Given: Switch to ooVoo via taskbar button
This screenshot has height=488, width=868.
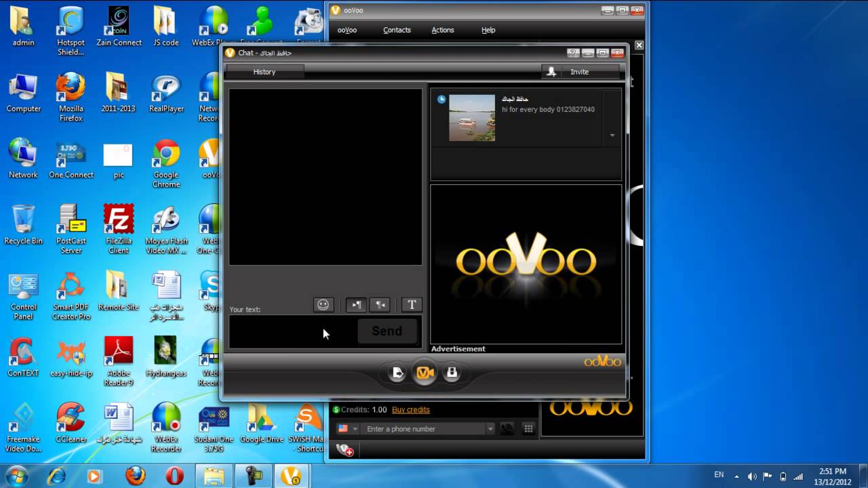Looking at the screenshot, I should pos(291,476).
